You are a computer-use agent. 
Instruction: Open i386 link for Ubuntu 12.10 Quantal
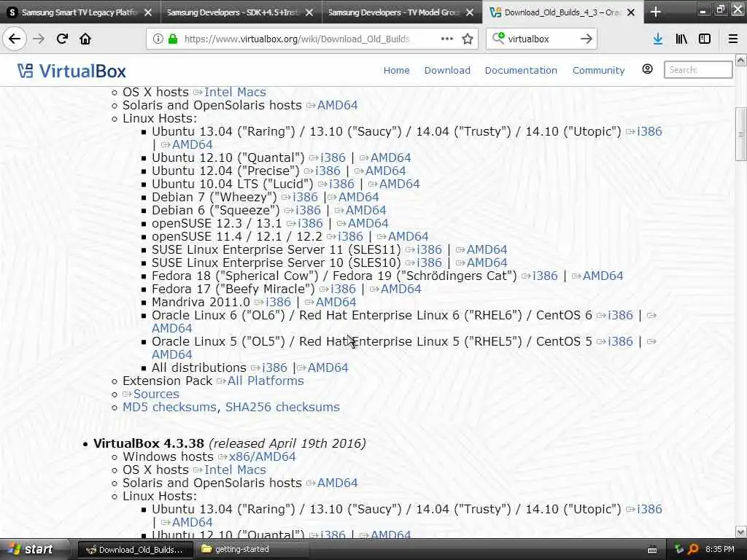pos(333,157)
